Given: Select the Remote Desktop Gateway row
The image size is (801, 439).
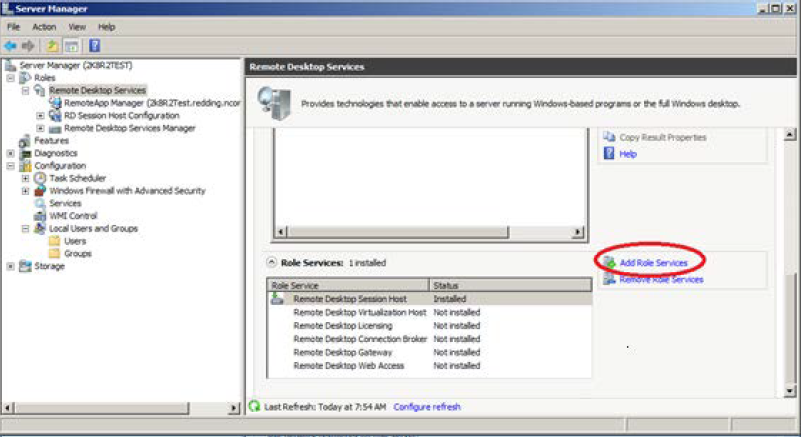Looking at the screenshot, I should [x=429, y=352].
